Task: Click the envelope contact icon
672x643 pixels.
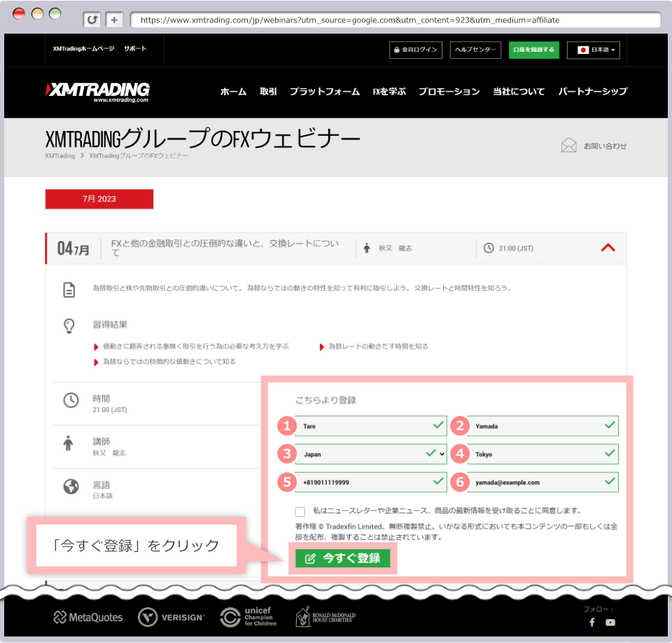Action: (x=568, y=146)
